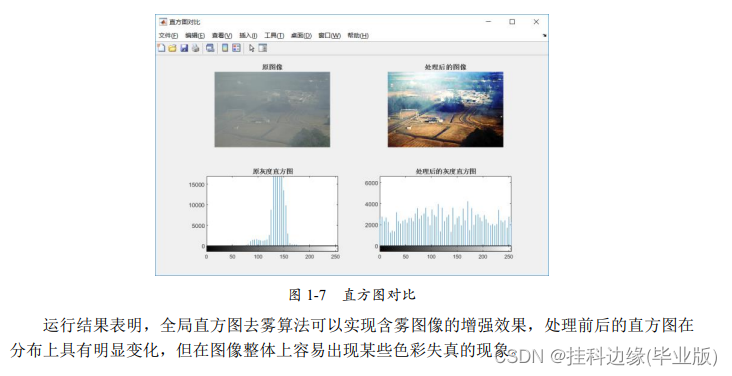Image resolution: width=732 pixels, height=376 pixels.
Task: Click the 10000 y-axis tick label
Action: [197, 205]
